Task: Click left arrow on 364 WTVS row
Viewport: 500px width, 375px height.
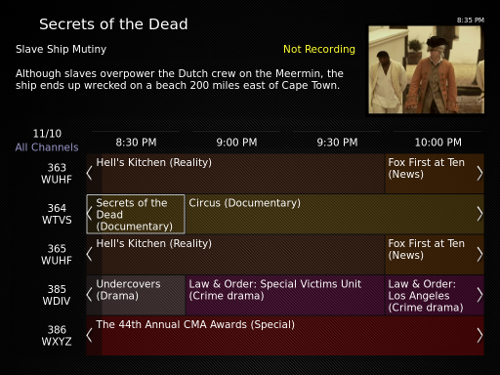Action: [x=89, y=214]
